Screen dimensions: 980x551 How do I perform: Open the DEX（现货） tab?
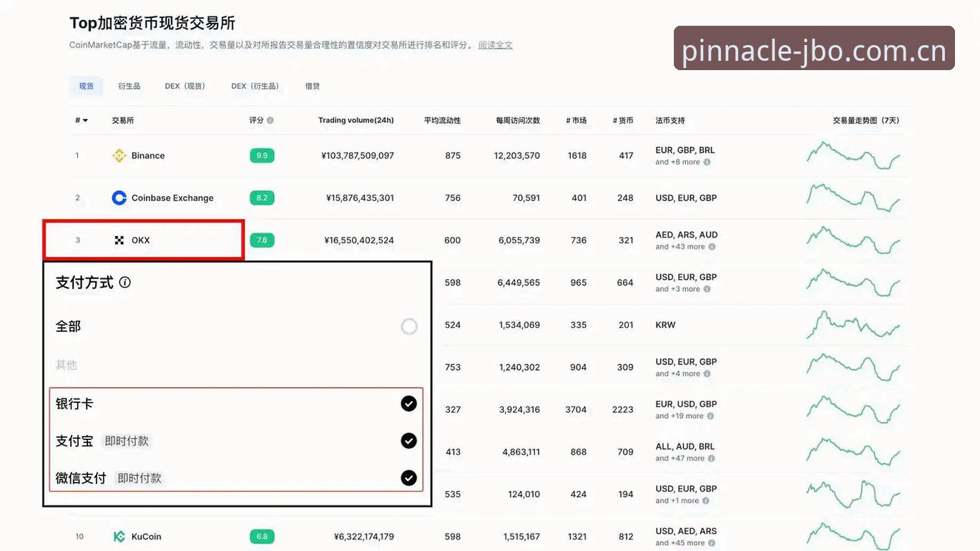click(x=185, y=86)
